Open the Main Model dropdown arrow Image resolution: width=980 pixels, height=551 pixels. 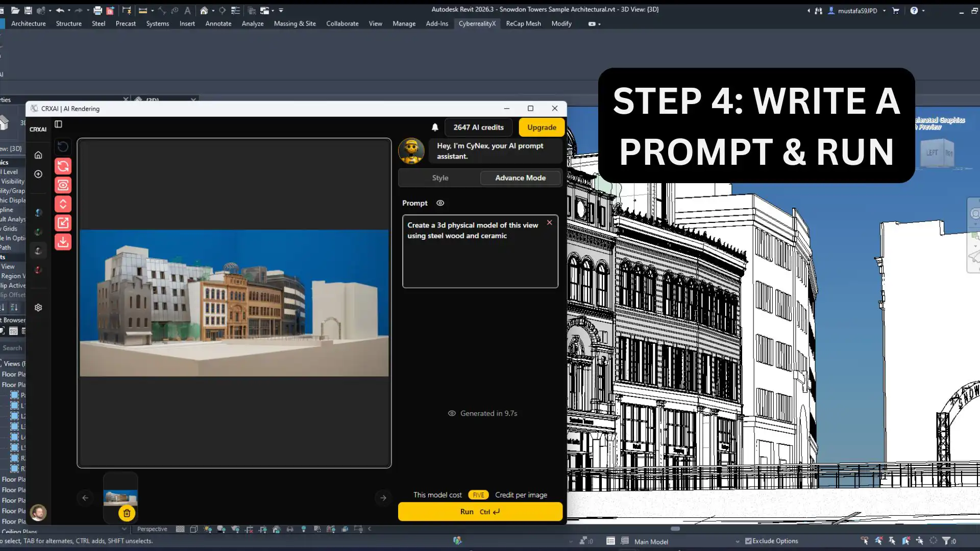coord(737,542)
